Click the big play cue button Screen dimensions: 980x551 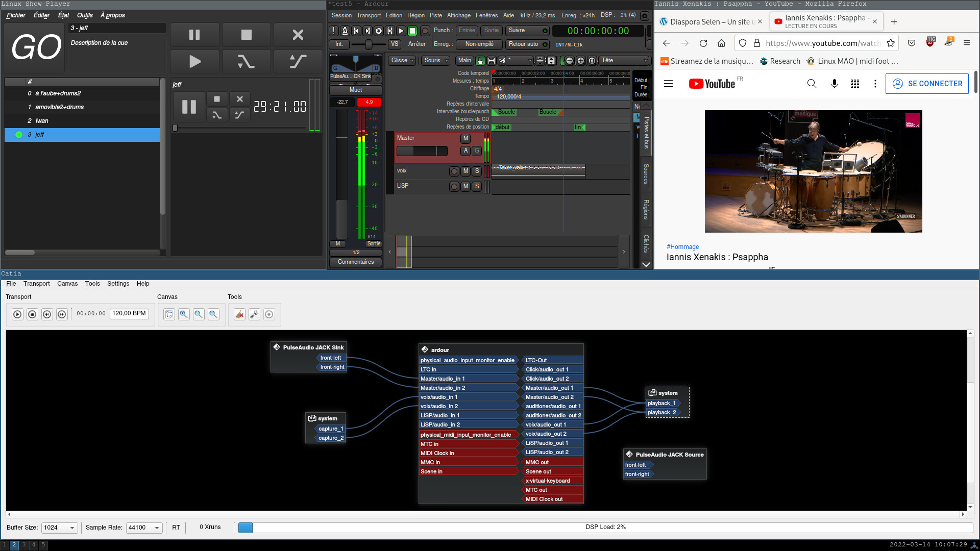tap(194, 62)
